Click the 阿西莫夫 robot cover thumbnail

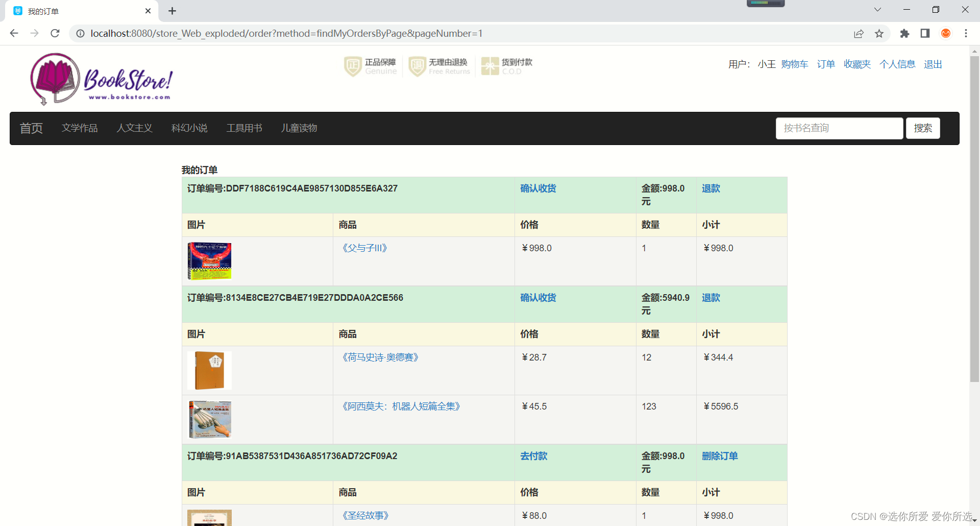point(210,419)
